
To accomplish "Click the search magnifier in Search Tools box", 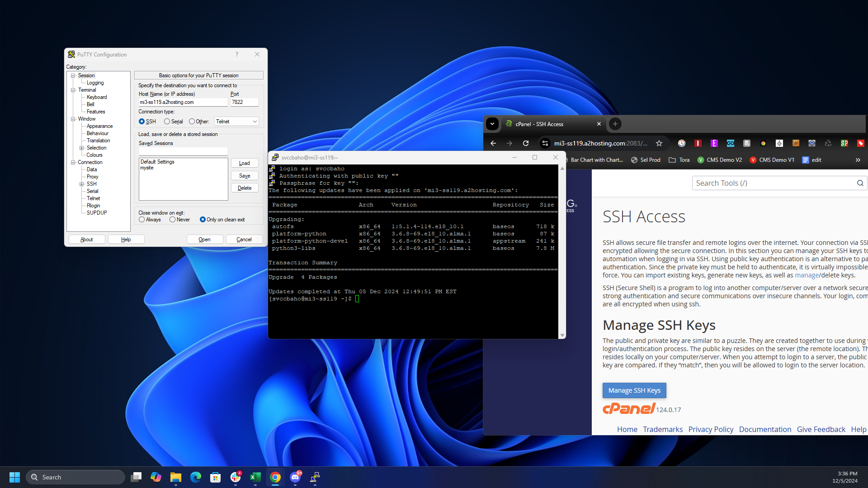I will pos(860,183).
